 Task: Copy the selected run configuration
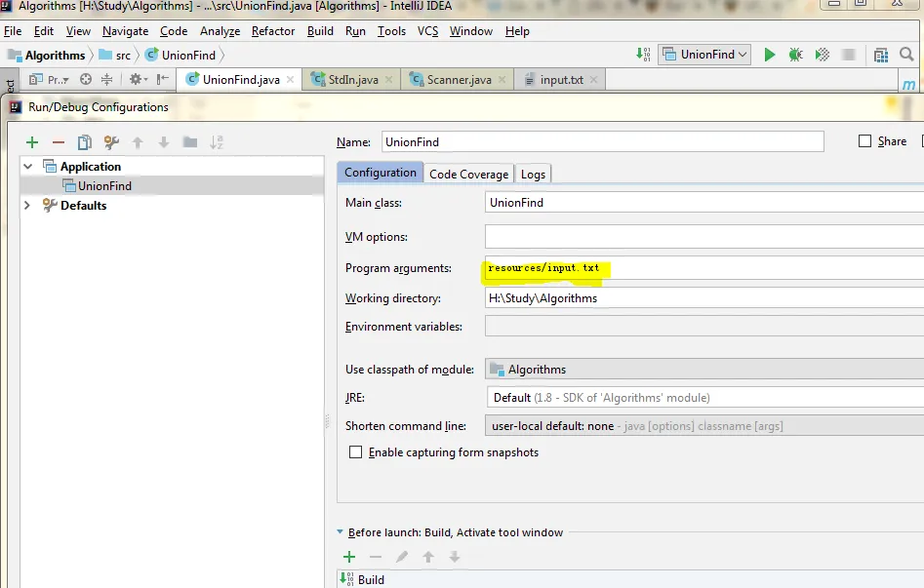coord(85,142)
